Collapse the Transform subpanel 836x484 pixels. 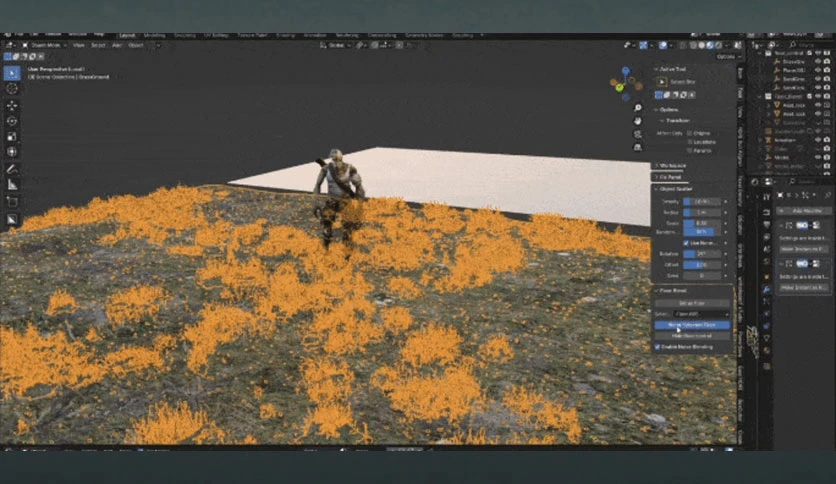coord(662,120)
